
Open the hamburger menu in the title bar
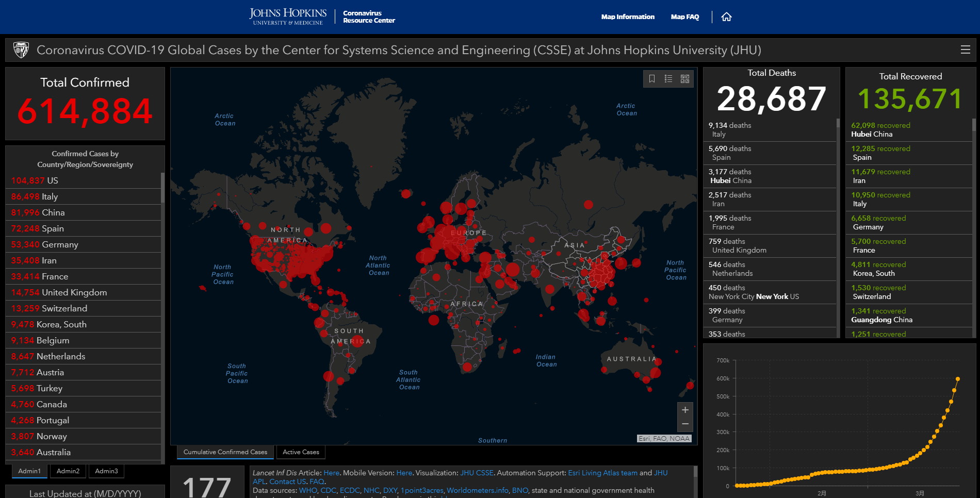pyautogui.click(x=966, y=49)
